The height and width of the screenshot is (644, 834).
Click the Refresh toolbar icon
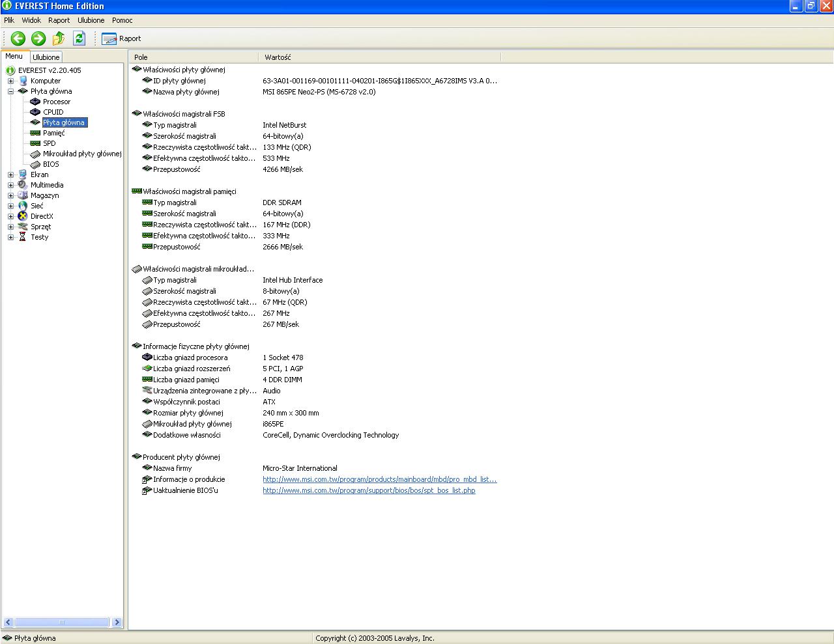click(79, 38)
